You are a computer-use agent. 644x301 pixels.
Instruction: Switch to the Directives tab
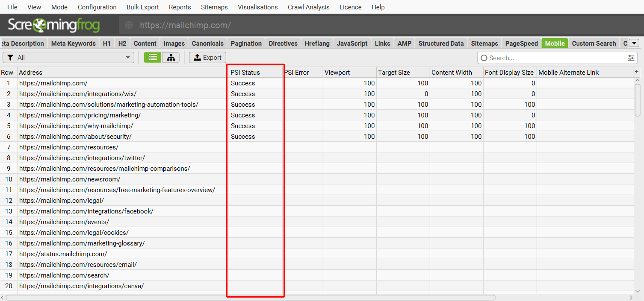tap(283, 43)
